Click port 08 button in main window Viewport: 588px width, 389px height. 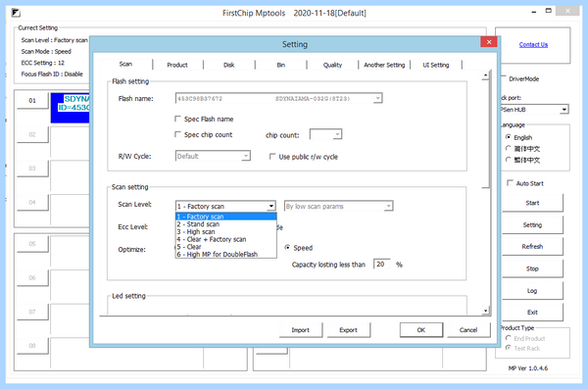32,346
